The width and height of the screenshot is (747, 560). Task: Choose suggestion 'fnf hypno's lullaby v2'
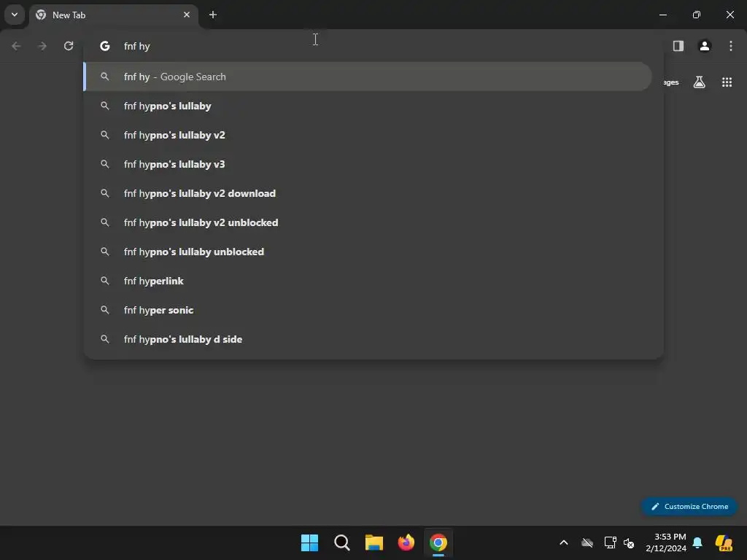[368, 135]
